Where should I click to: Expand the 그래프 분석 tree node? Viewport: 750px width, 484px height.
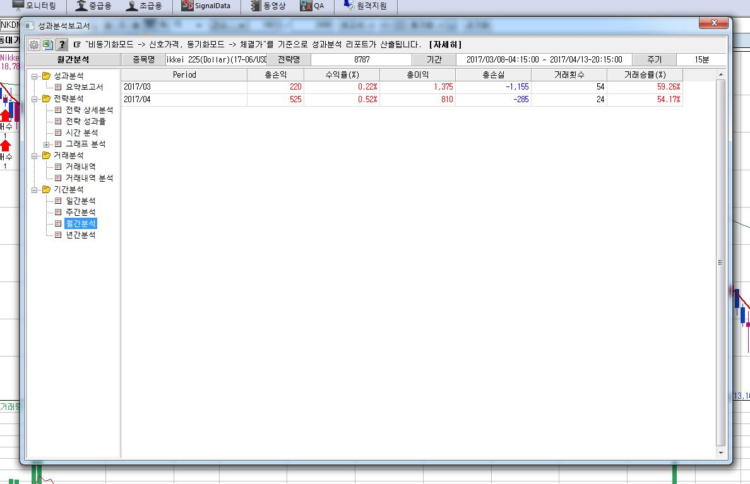point(46,144)
